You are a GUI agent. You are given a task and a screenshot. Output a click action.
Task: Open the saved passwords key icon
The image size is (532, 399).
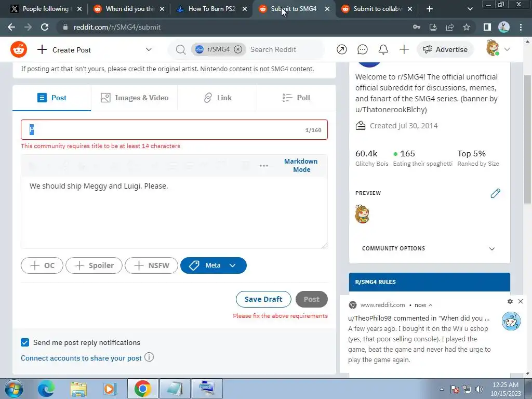point(417,27)
